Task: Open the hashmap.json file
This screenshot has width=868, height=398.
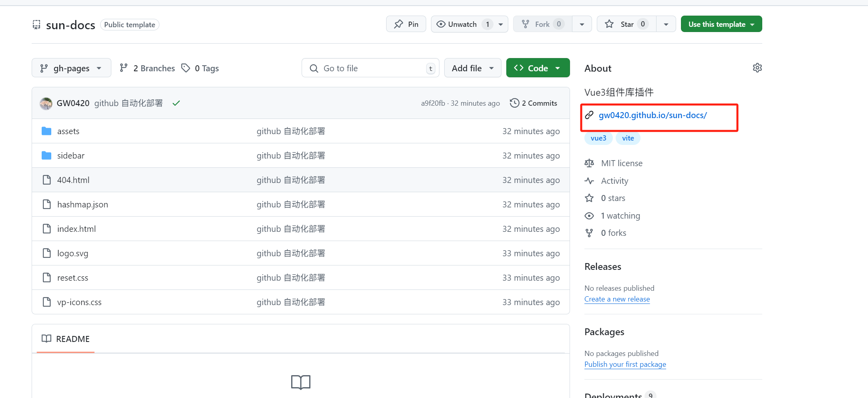Action: tap(83, 205)
